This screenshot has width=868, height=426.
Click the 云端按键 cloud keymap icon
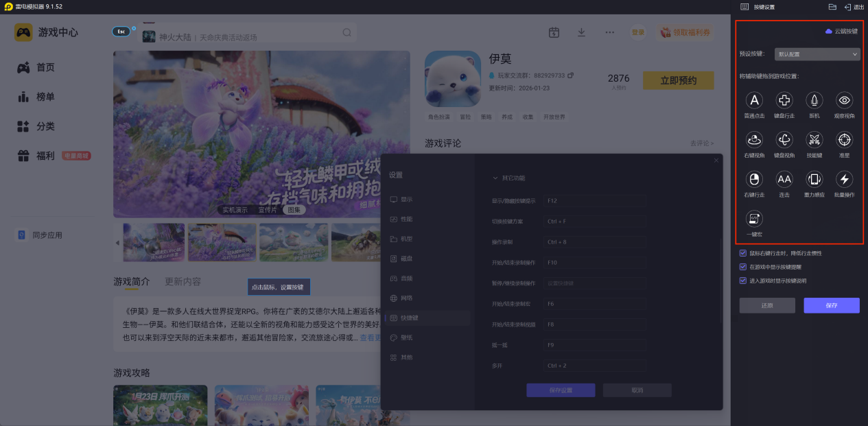829,32
